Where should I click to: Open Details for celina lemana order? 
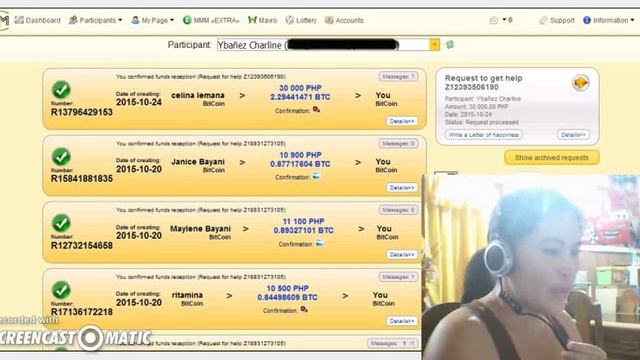pyautogui.click(x=402, y=121)
